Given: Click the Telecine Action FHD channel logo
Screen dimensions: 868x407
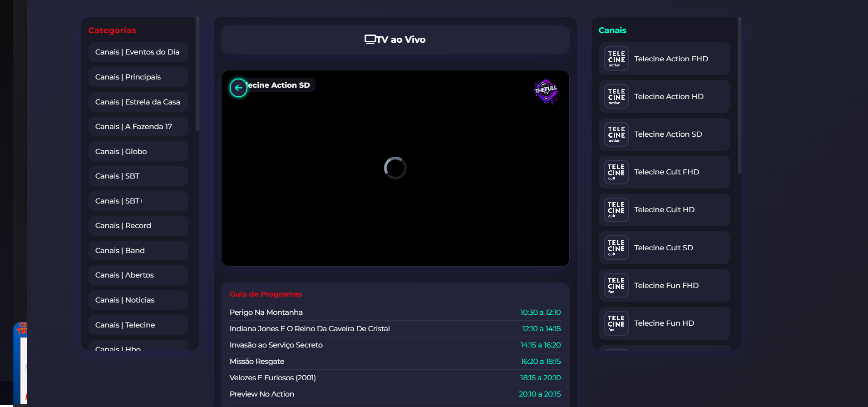Looking at the screenshot, I should coord(616,59).
